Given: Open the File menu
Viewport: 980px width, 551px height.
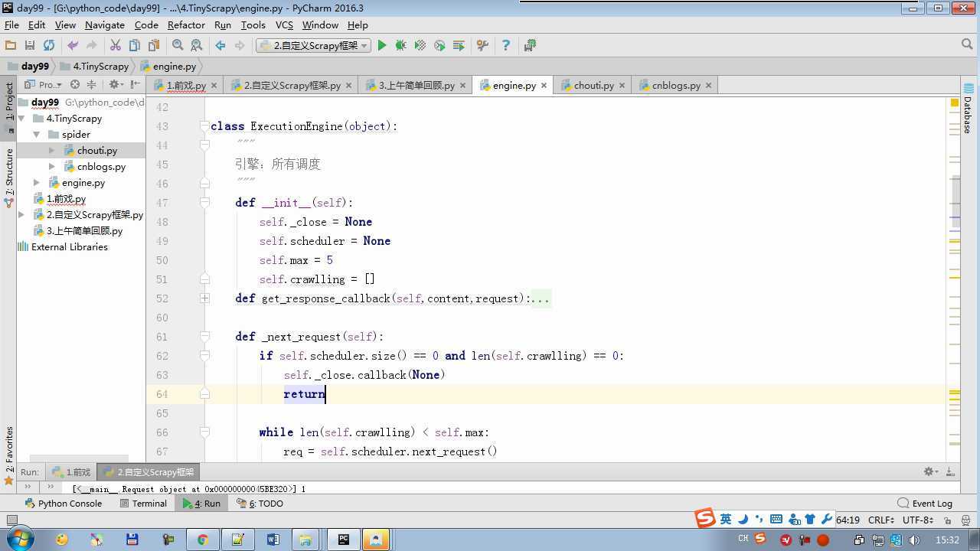Looking at the screenshot, I should [11, 24].
